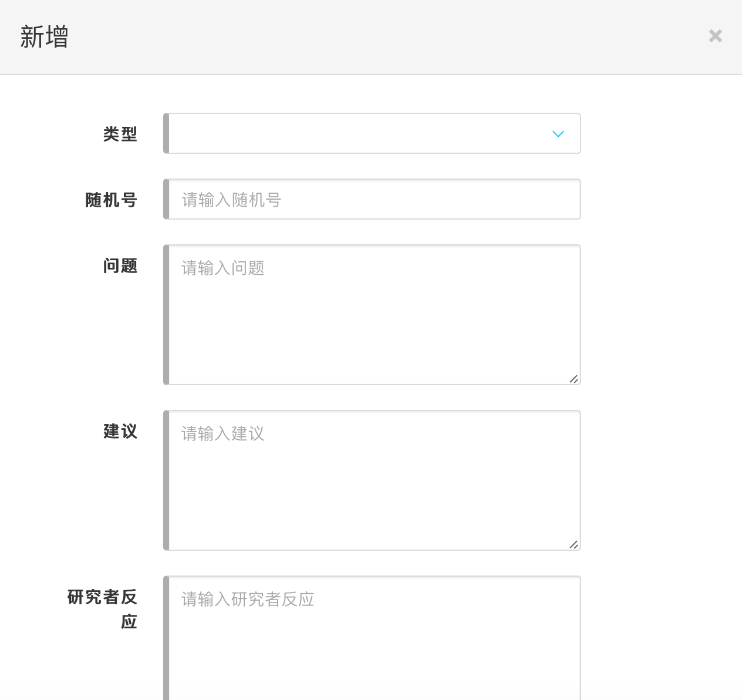Click gray left bar of 随机号 input
This screenshot has width=742, height=700.
pyautogui.click(x=166, y=200)
